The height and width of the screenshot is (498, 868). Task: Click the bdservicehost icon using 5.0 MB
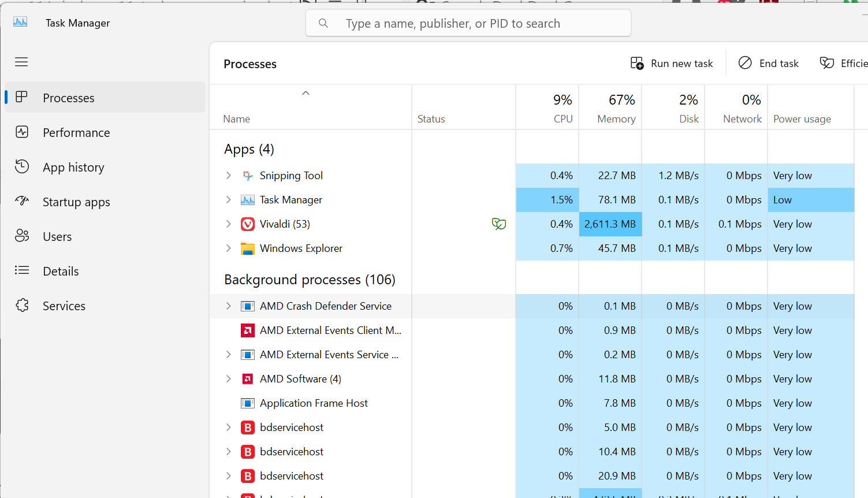tap(248, 428)
